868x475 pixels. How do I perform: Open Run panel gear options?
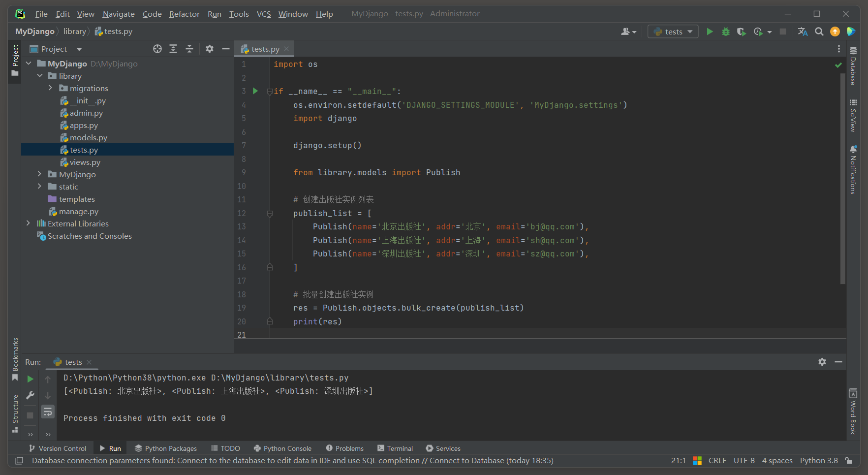coord(822,362)
